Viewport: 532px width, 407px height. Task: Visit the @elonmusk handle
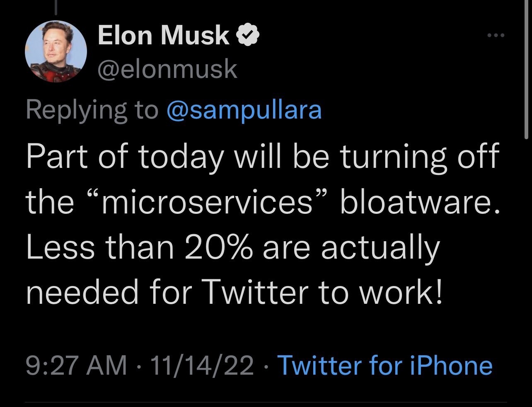pos(167,69)
